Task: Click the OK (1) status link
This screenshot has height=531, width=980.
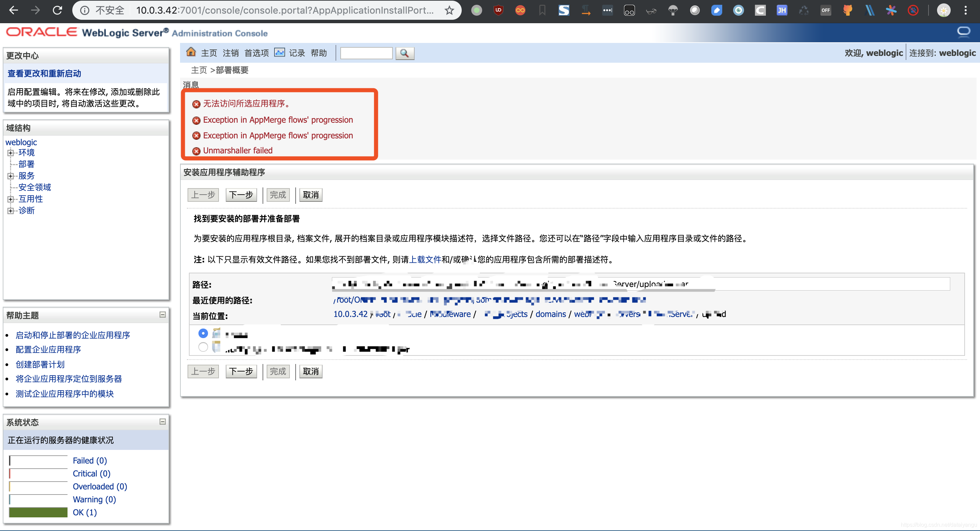Action: click(85, 512)
